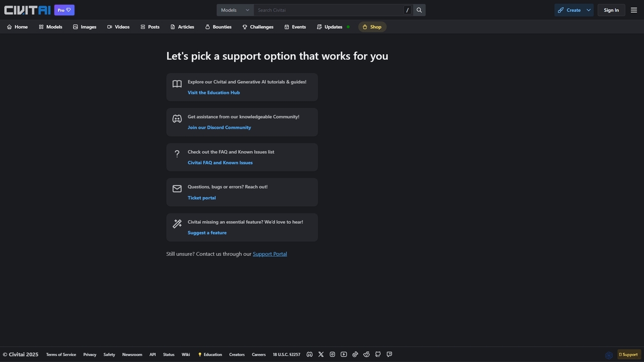
Task: Open the Events tab
Action: pyautogui.click(x=295, y=27)
